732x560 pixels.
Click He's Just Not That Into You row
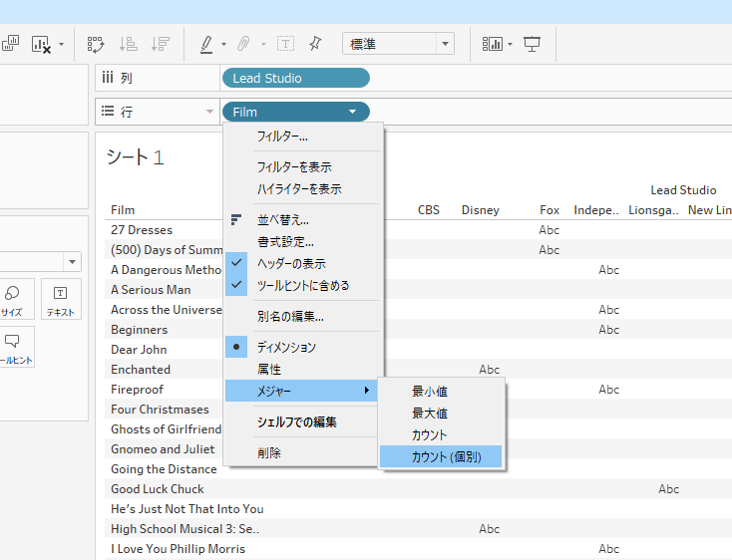click(x=187, y=509)
